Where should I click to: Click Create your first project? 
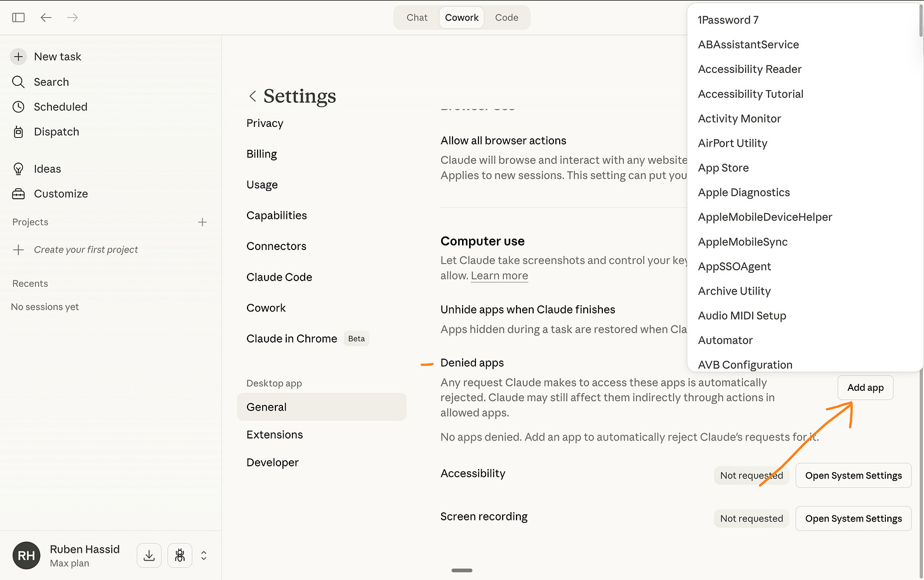pyautogui.click(x=86, y=249)
